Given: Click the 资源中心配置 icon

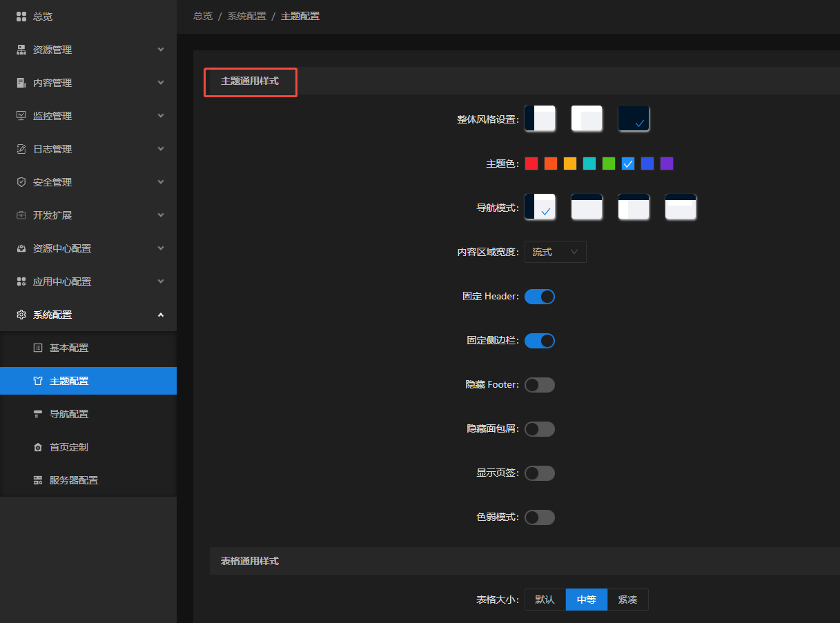Looking at the screenshot, I should coord(21,248).
